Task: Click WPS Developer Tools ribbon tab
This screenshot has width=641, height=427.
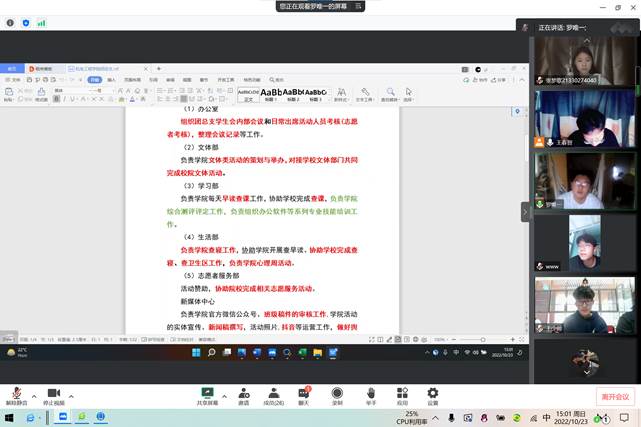Action: (x=226, y=80)
